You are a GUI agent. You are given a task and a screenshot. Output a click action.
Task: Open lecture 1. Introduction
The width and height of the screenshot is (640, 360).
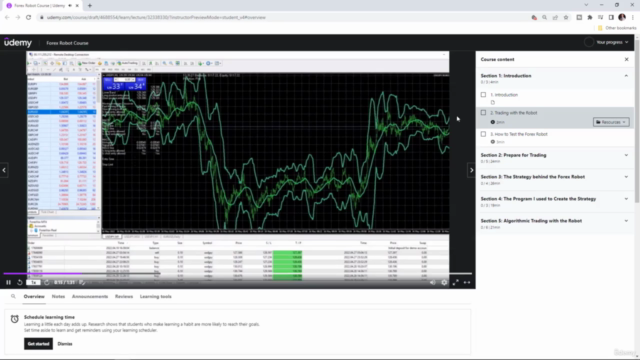[x=504, y=95]
